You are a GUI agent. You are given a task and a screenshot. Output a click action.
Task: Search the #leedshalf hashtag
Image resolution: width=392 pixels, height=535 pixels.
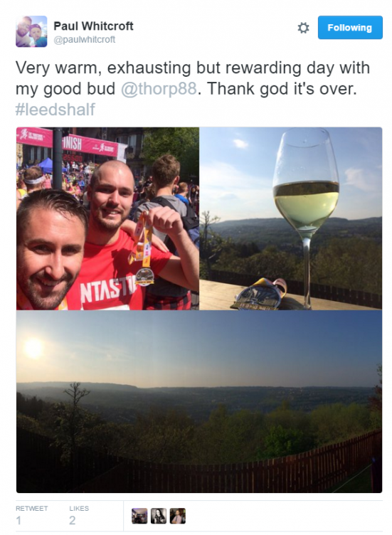coord(55,110)
